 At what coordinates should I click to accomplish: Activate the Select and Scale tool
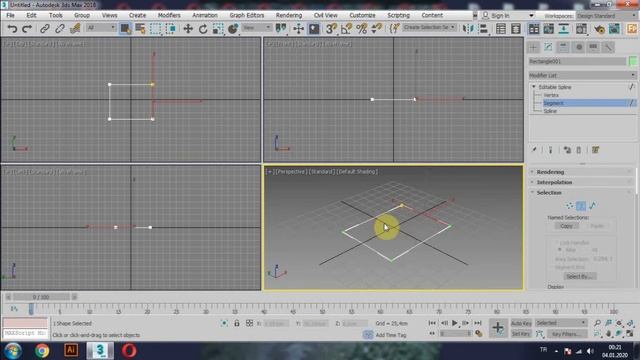218,29
